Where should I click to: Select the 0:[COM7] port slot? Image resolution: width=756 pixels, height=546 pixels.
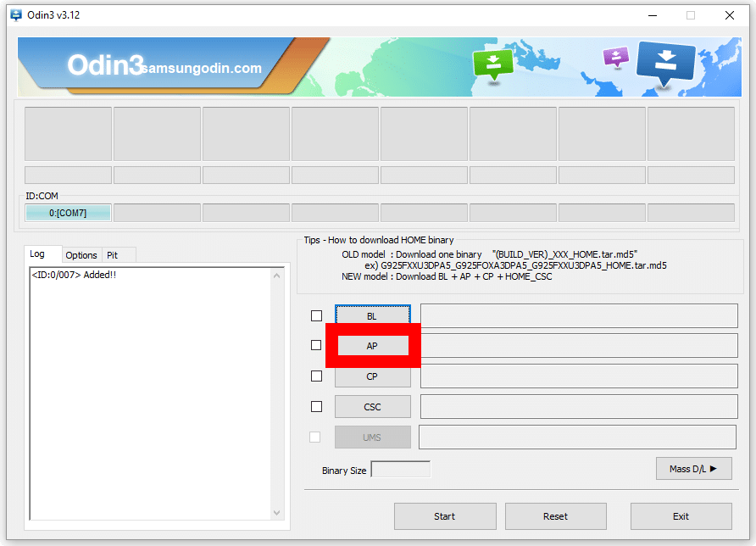(68, 213)
